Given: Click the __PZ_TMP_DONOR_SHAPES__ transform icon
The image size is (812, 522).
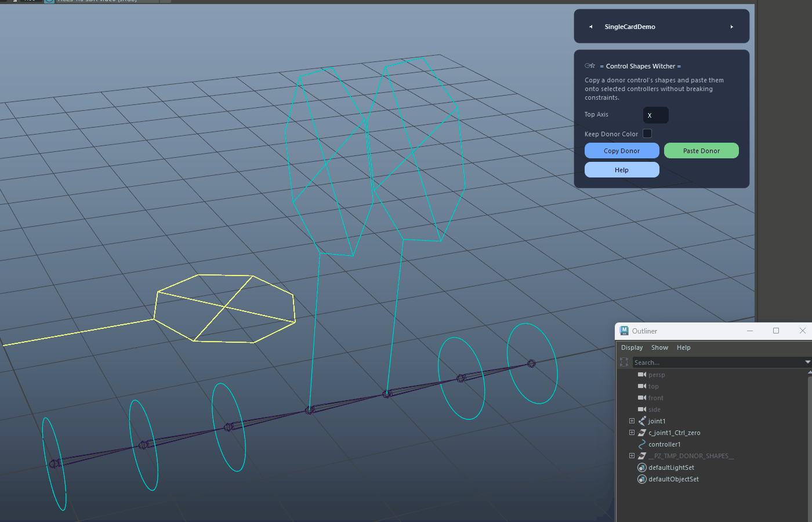Looking at the screenshot, I should pos(642,456).
